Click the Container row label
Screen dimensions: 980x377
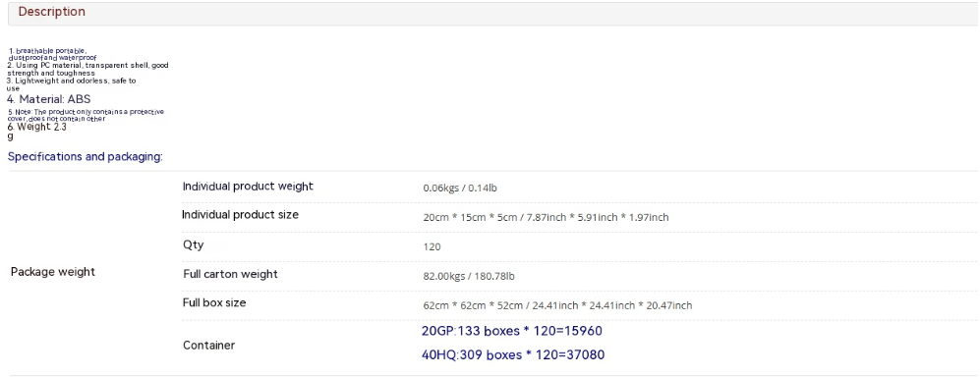(x=208, y=346)
